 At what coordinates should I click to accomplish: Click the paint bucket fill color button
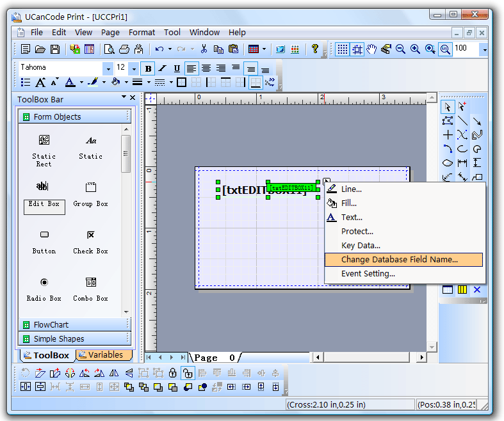pyautogui.click(x=116, y=83)
